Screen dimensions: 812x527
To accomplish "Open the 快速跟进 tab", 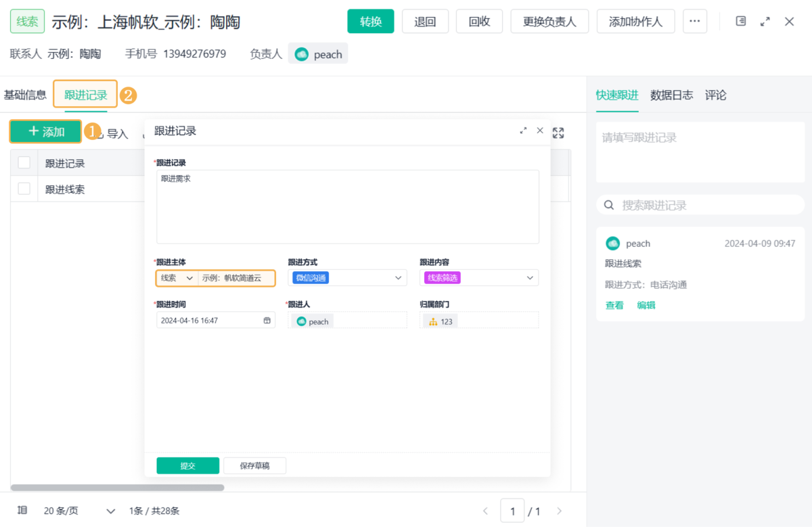I will coord(617,95).
